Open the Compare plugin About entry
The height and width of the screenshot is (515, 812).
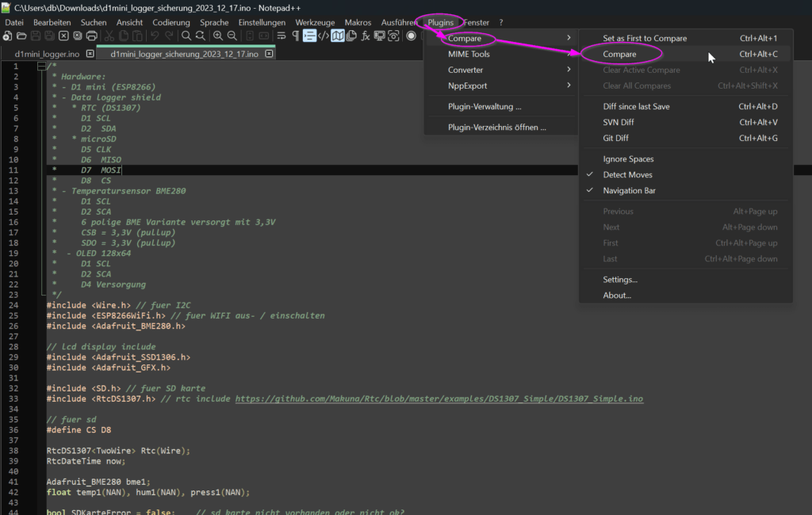686,296
